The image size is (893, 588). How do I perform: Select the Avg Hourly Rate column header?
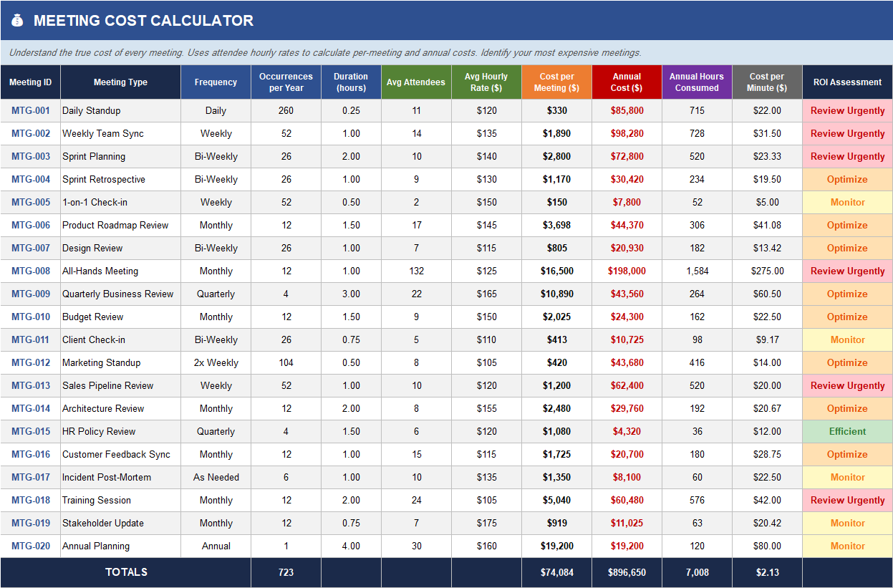(x=486, y=81)
